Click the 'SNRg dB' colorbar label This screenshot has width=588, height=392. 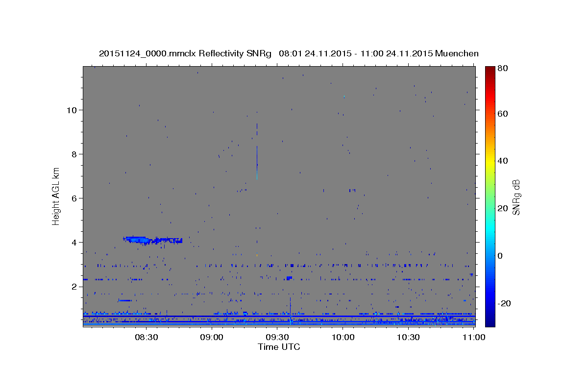click(516, 197)
